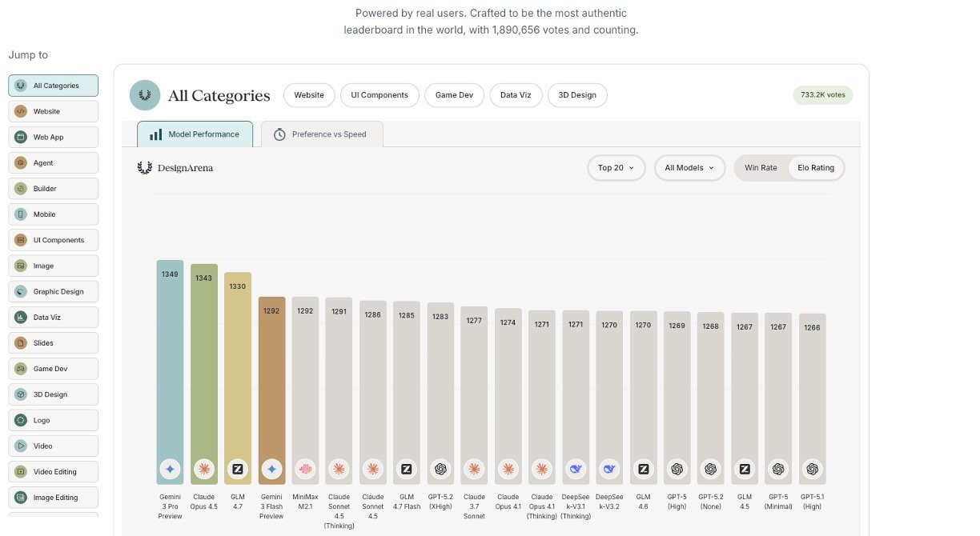Click the DesignArena laurel logo
This screenshot has height=536, width=980.
(x=145, y=168)
